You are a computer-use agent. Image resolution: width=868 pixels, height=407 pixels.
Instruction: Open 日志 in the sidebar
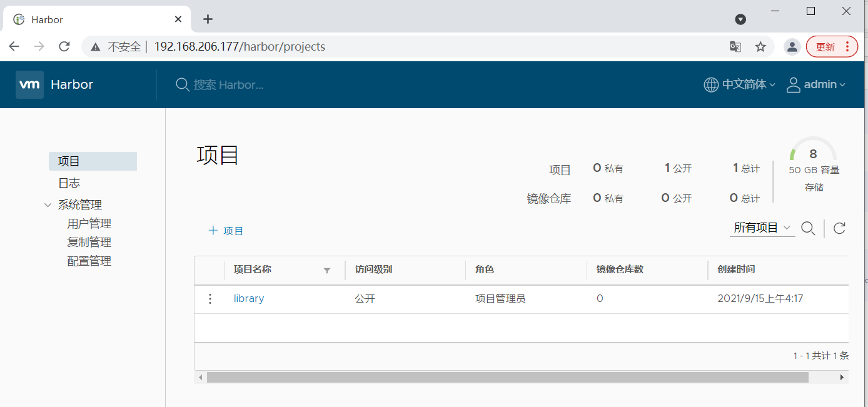coord(69,183)
